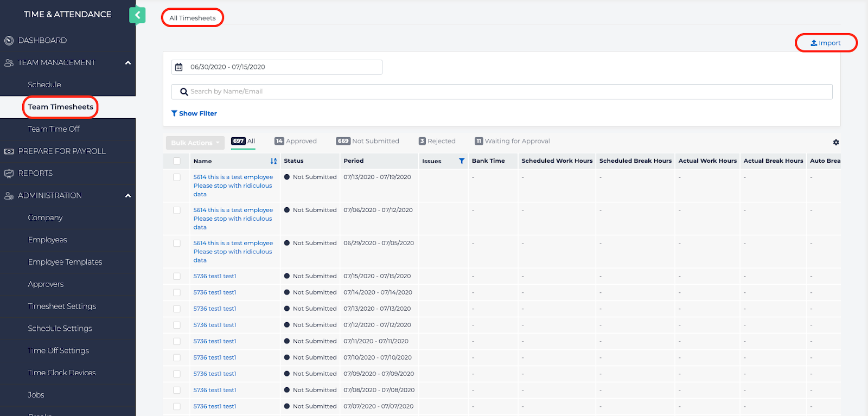Collapse the sidebar with the green arrow
Image resolution: width=868 pixels, height=416 pixels.
pos(137,15)
